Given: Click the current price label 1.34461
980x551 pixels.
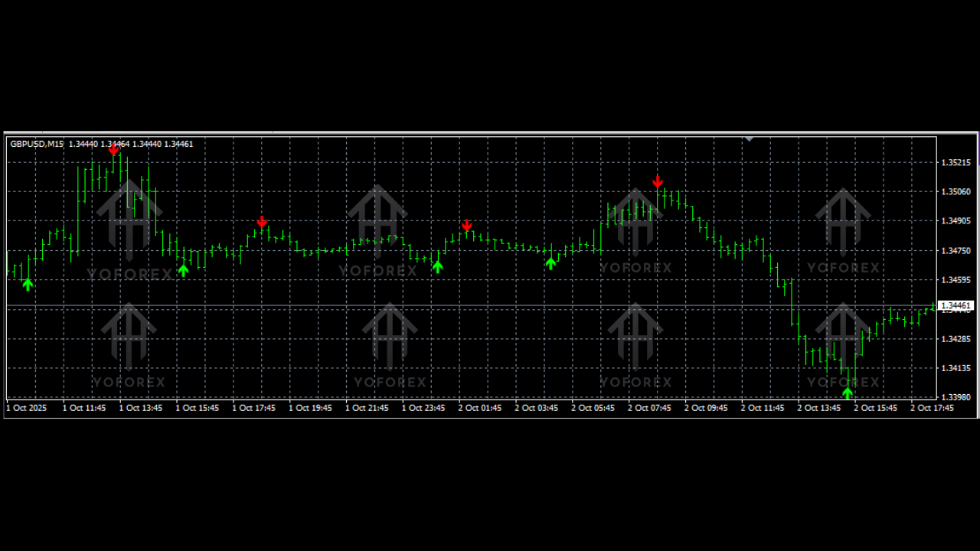Looking at the screenshot, I should (x=956, y=306).
